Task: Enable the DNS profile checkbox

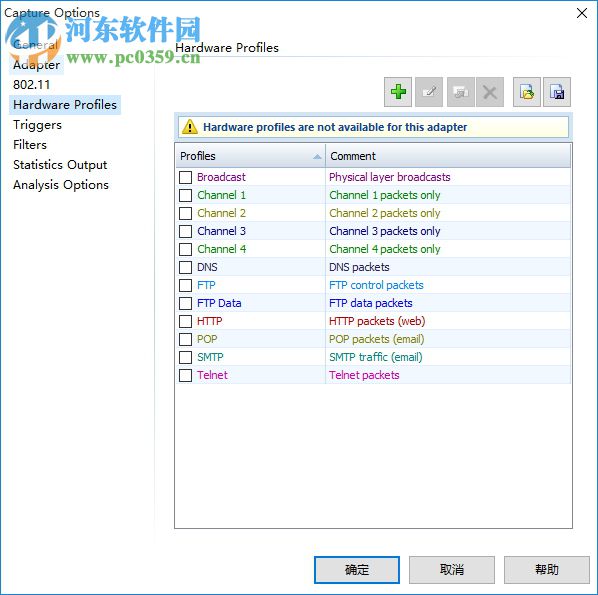Action: 186,267
